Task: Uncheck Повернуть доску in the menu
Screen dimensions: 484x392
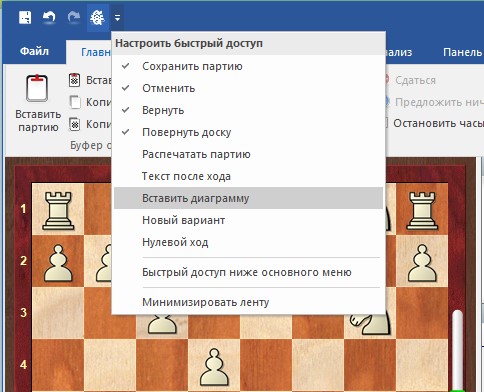Action: tap(248, 132)
